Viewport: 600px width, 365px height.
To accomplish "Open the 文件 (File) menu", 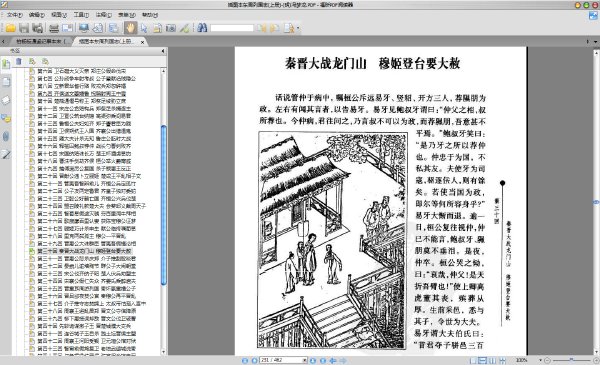I will point(15,15).
